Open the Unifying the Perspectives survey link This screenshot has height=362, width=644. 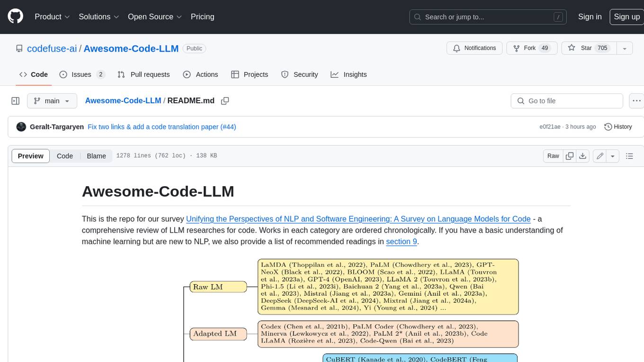358,219
